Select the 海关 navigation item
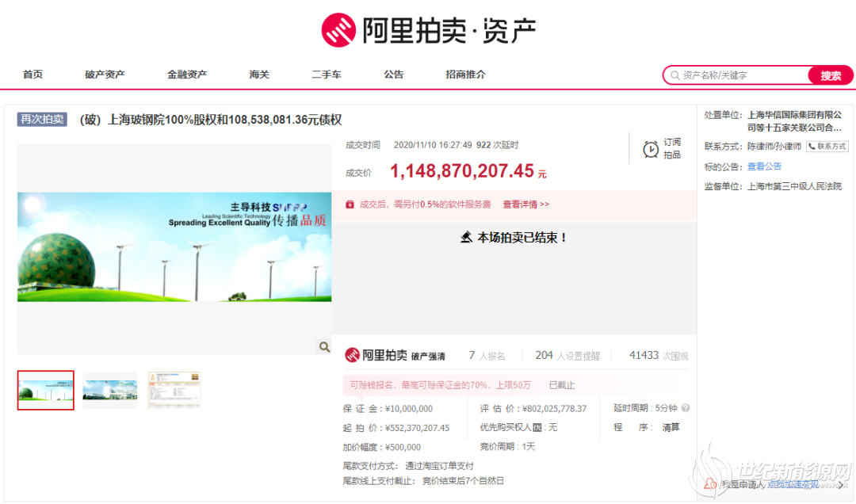856x504 pixels. click(x=259, y=74)
